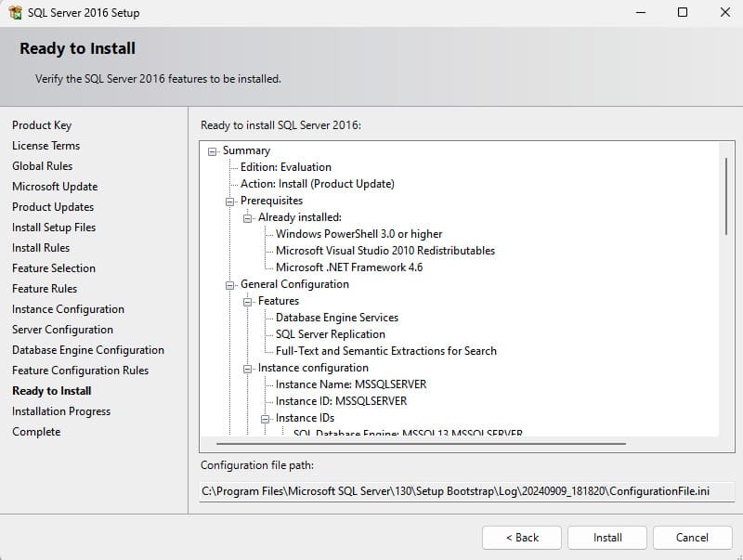Cancel the SQL Server setup
Image resolution: width=743 pixels, height=560 pixels.
(692, 538)
